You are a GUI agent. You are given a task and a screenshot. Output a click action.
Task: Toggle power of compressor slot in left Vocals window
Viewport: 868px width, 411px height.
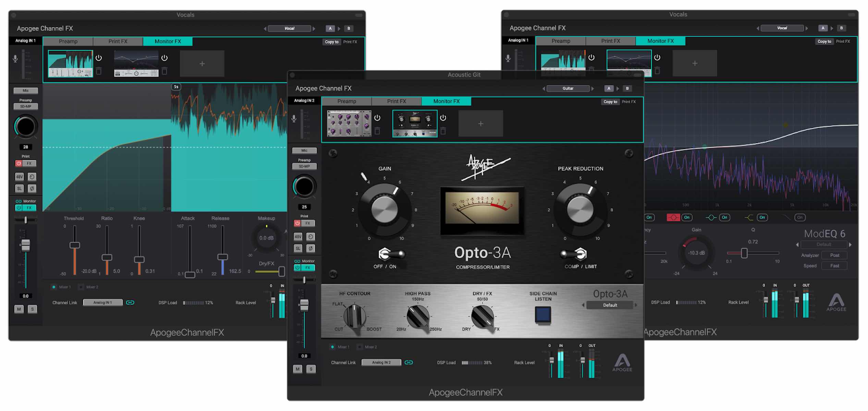pyautogui.click(x=99, y=58)
